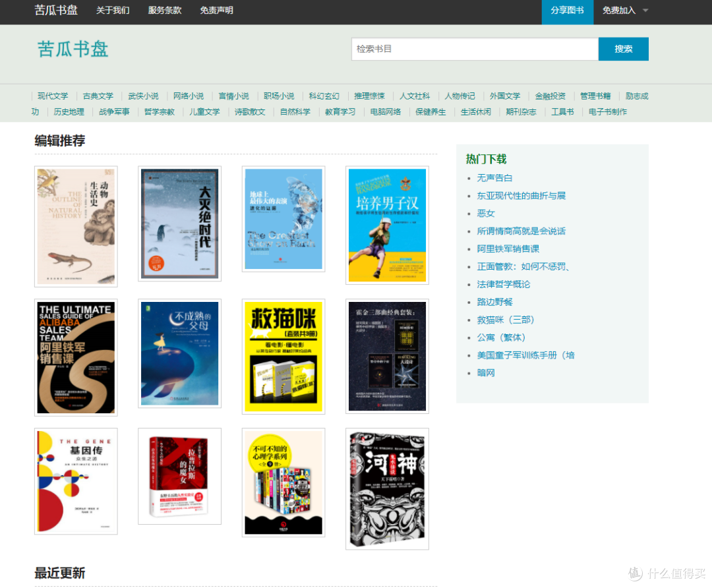712x588 pixels.
Task: Open the 大灭绝时代 book cover
Action: (179, 224)
